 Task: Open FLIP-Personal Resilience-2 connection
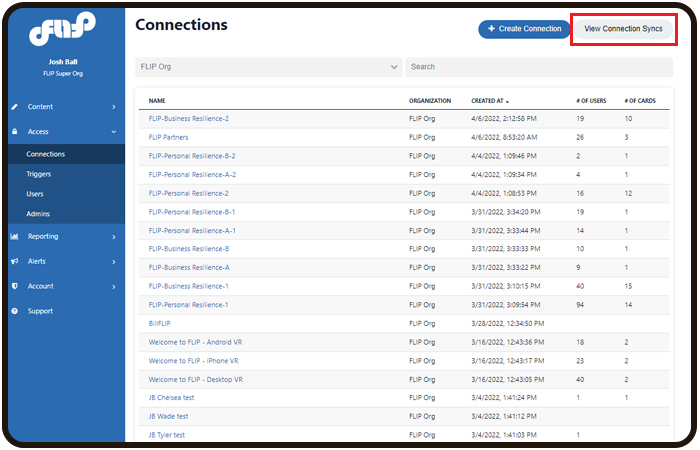pyautogui.click(x=188, y=193)
